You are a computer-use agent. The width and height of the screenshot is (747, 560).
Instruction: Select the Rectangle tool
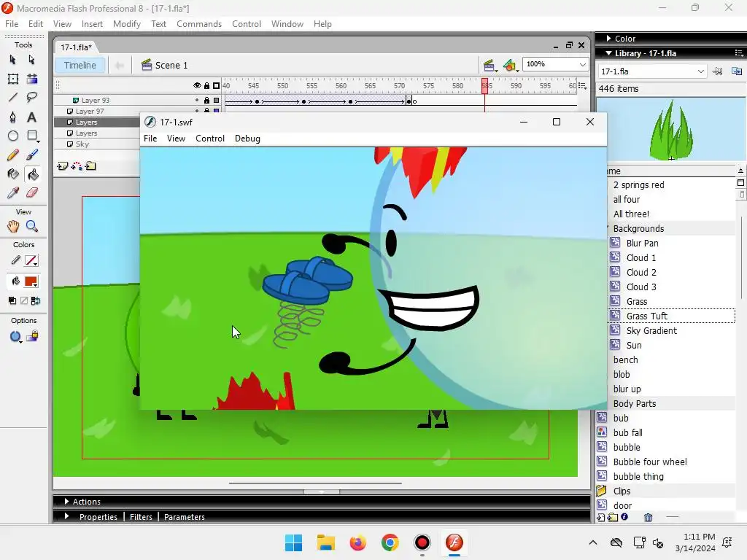point(32,136)
